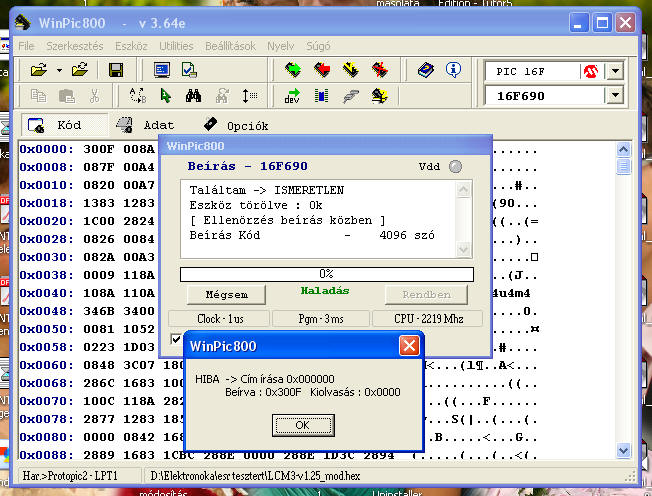Viewport: 652px width, 496px height.
Task: Click the blue chip hardware test icon
Action: (x=321, y=96)
